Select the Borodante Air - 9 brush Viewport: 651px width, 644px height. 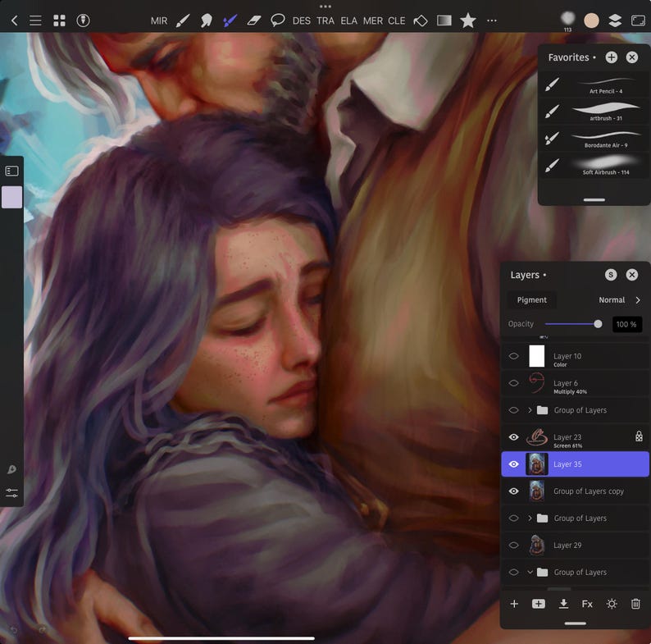click(x=594, y=139)
